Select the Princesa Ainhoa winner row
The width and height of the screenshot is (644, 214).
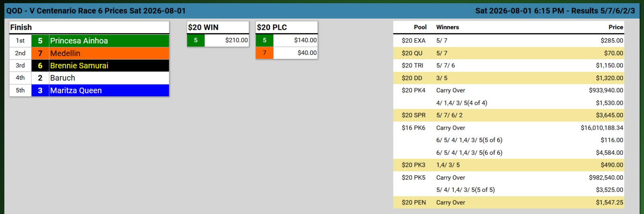point(89,41)
